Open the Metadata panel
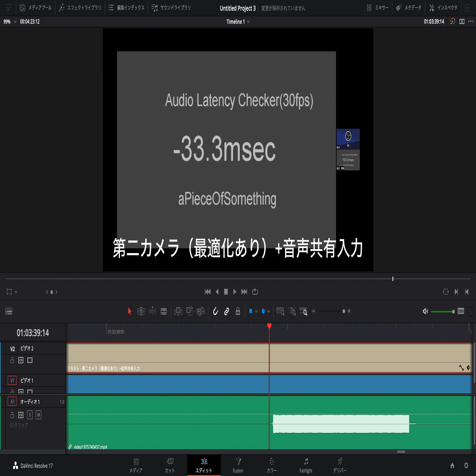 pos(408,8)
